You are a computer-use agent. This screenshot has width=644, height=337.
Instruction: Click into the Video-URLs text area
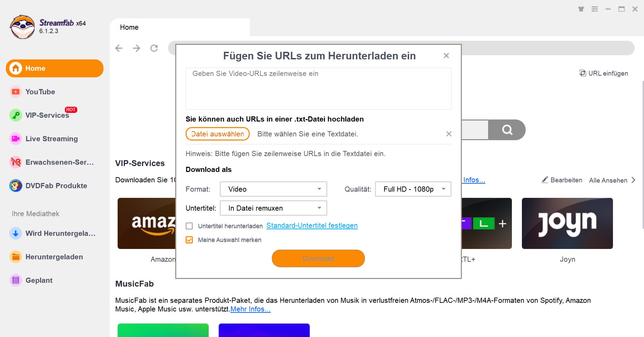tap(318, 89)
